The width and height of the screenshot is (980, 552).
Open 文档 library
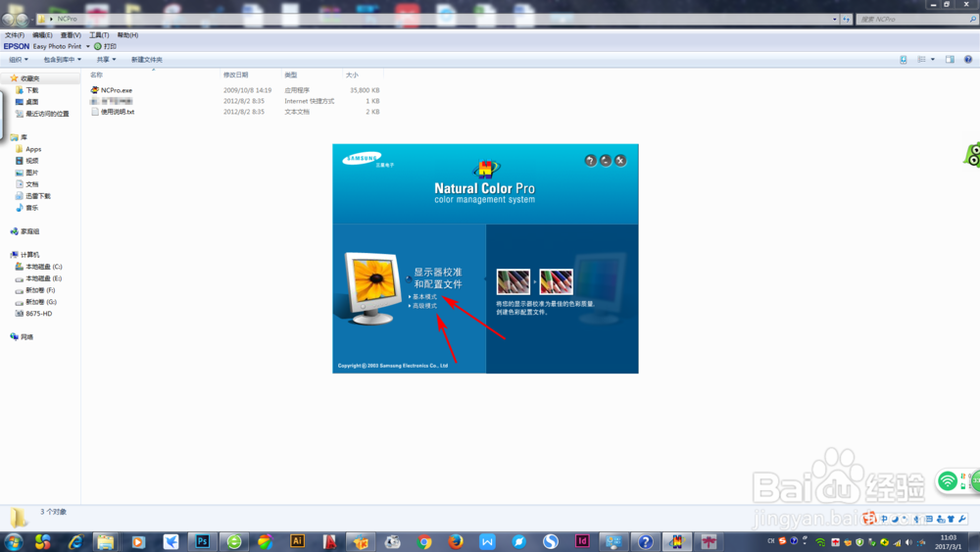(31, 184)
